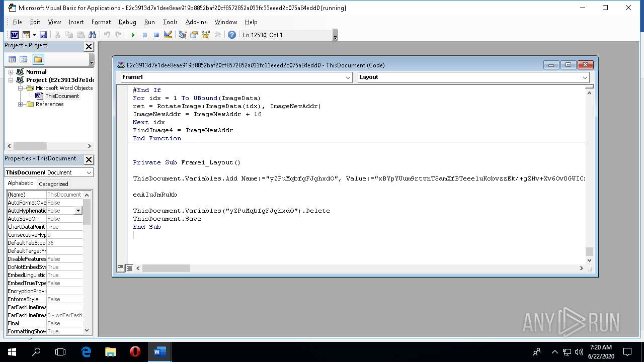This screenshot has height=362, width=644.
Task: Select the Normal project in tree
Action: (36, 72)
